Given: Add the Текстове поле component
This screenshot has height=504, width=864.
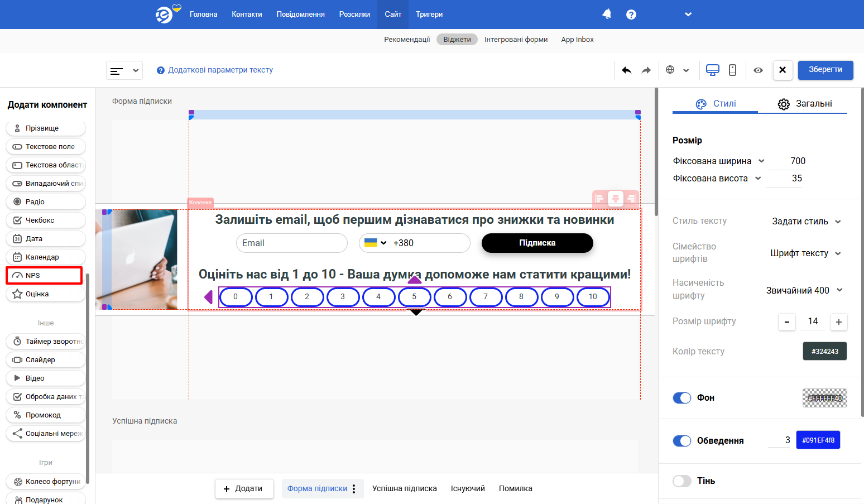Looking at the screenshot, I should pos(46,146).
